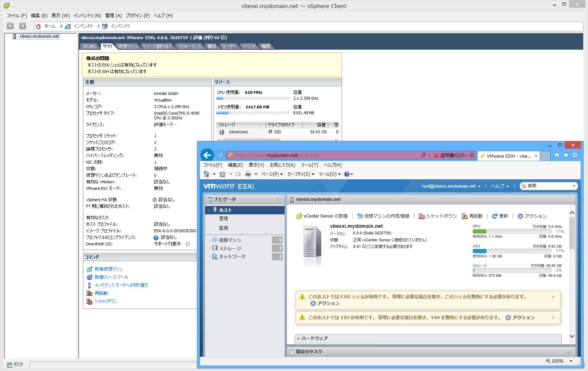Collapse the ナビゲータ panel
The height and width of the screenshot is (371, 588).
click(x=279, y=199)
